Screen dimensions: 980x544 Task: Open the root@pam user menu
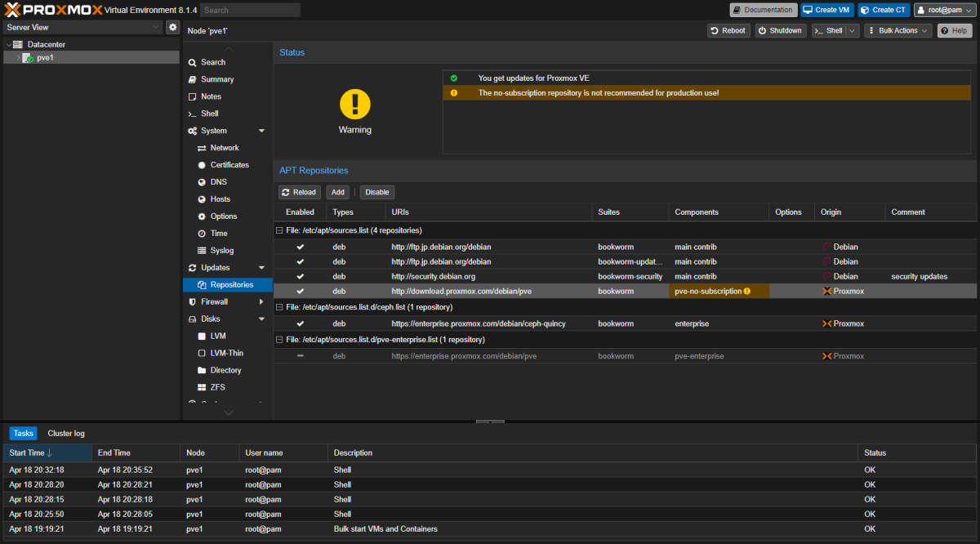click(945, 10)
